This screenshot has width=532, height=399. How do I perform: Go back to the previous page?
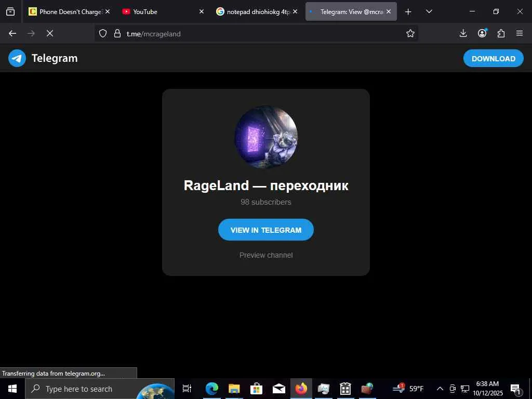pyautogui.click(x=12, y=34)
